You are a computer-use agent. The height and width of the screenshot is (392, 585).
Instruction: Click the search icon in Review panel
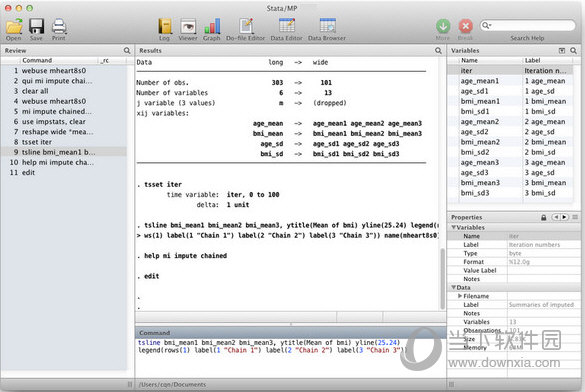point(127,50)
